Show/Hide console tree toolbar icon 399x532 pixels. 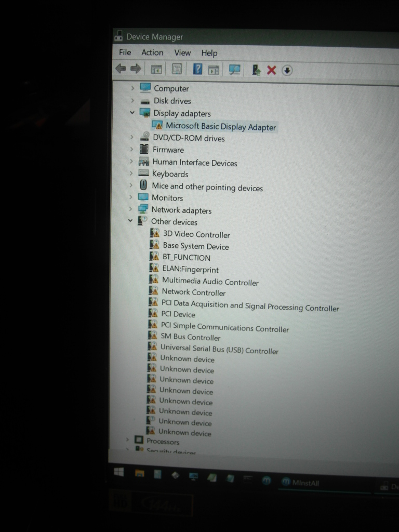(x=156, y=70)
